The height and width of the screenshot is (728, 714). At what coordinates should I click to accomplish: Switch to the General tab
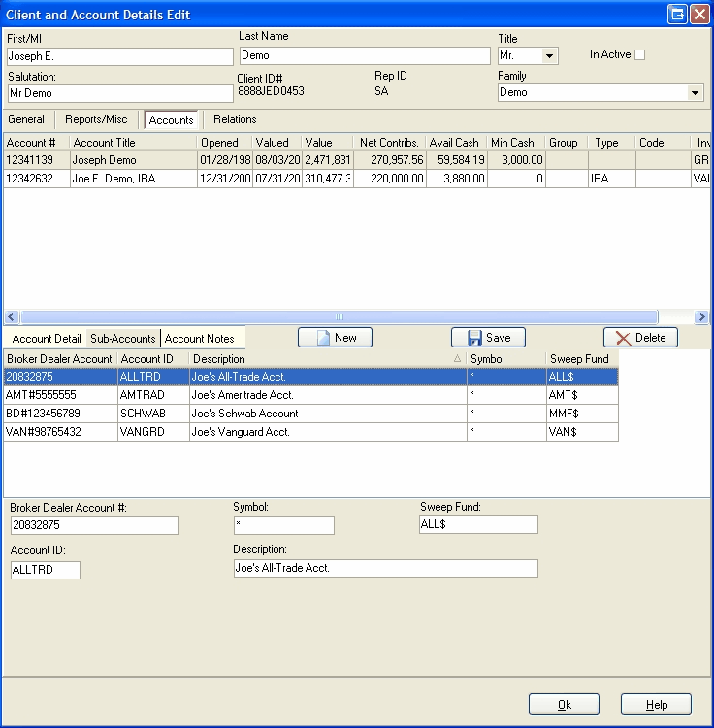(26, 119)
